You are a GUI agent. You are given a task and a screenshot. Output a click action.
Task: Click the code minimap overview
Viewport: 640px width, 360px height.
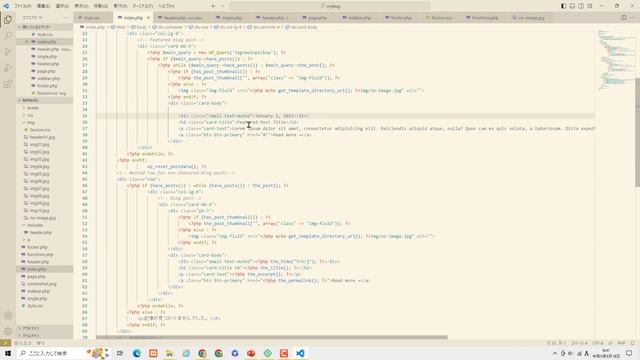pos(615,60)
